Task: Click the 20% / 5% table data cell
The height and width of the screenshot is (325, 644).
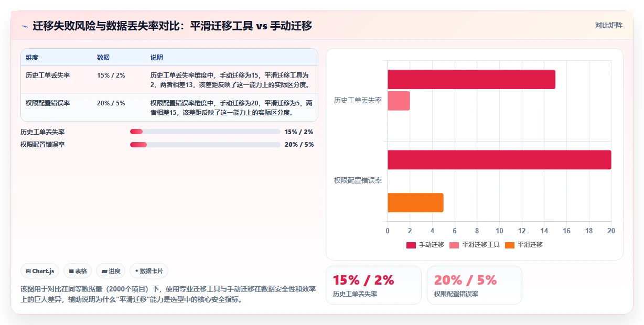Action: pos(111,103)
